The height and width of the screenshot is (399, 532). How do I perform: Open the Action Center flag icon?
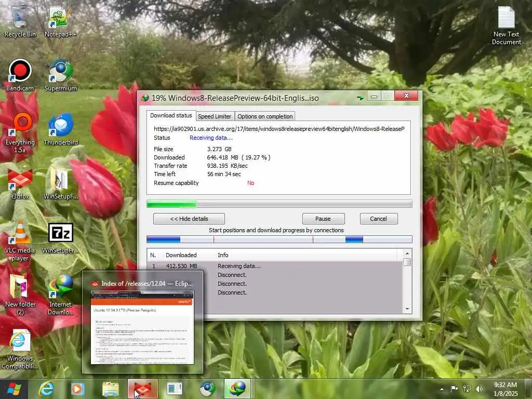pos(454,389)
